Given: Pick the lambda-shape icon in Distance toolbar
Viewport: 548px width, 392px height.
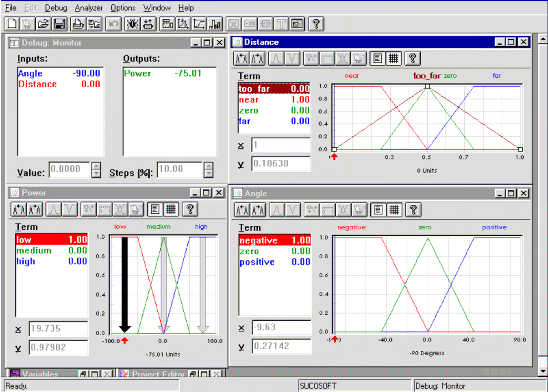Looking at the screenshot, I should click(276, 58).
